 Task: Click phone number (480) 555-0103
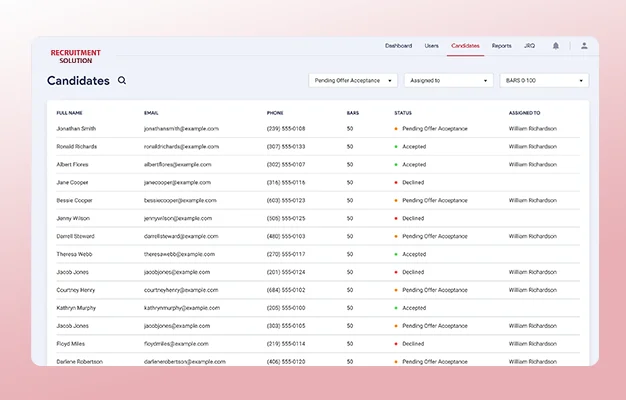coord(286,236)
